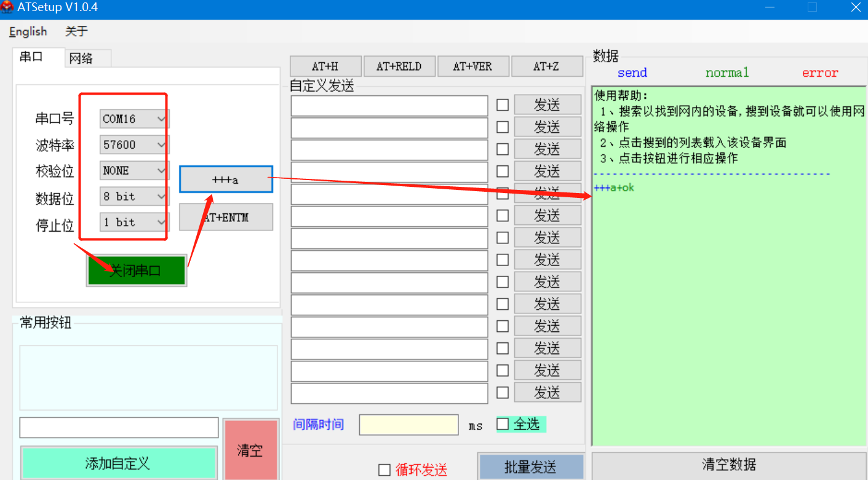Expand the 波特率 57600 dropdown
The height and width of the screenshot is (480, 868).
point(134,145)
